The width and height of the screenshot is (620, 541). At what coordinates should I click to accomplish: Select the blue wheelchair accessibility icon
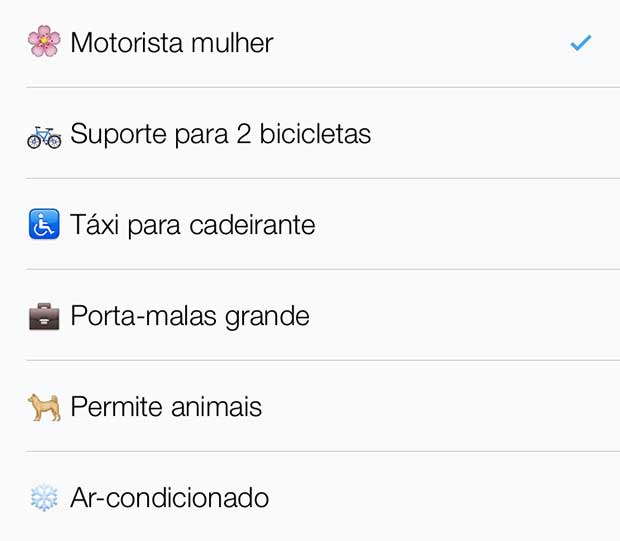pos(44,224)
